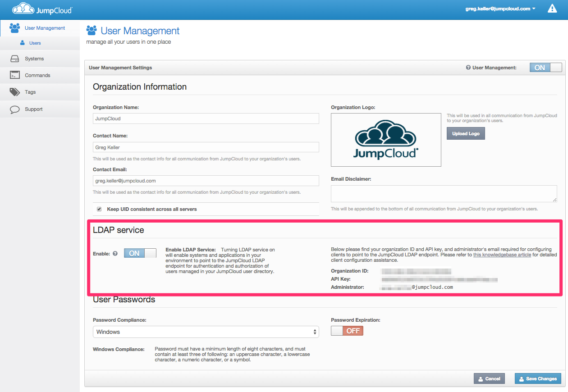568x392 pixels.
Task: Toggle the LDAP service Enable switch
Action: click(140, 253)
